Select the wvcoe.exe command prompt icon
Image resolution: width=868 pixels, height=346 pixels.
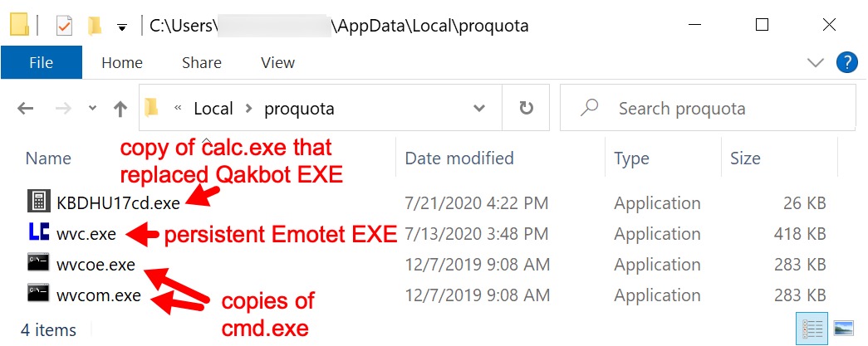click(x=38, y=263)
